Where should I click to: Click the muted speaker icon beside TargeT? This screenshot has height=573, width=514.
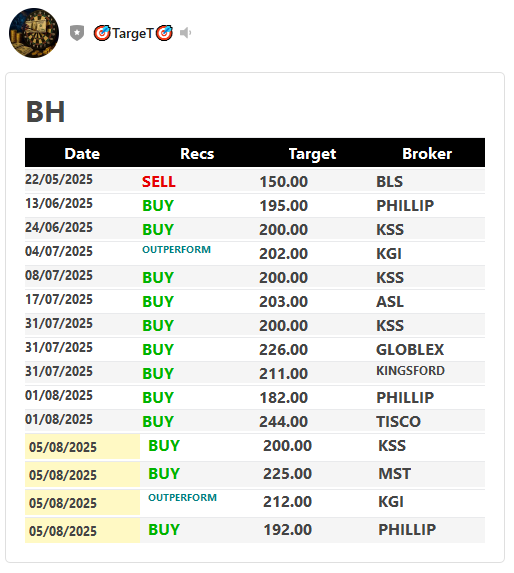186,33
